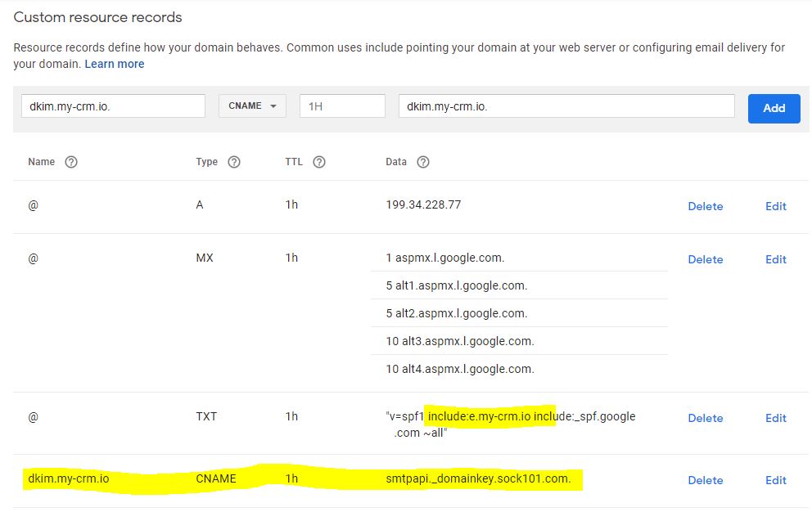Screen dimensions: 812x512
Task: Delete the MX record set
Action: tap(706, 259)
